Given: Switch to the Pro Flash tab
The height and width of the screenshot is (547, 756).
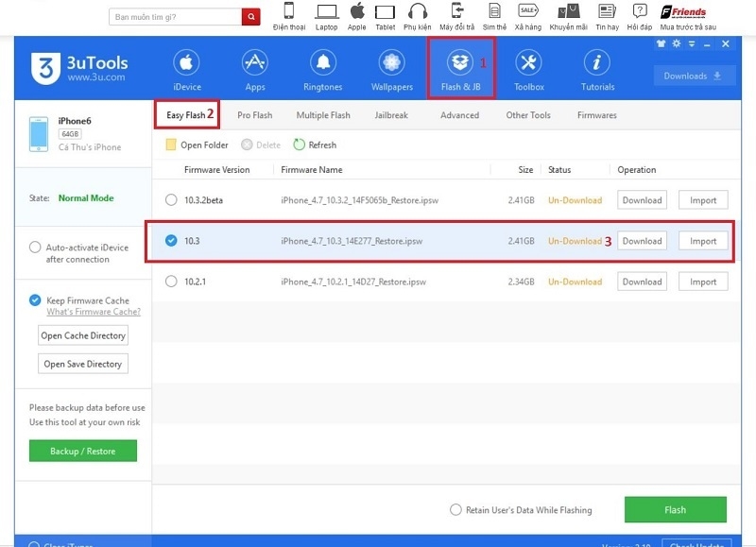Looking at the screenshot, I should point(254,114).
